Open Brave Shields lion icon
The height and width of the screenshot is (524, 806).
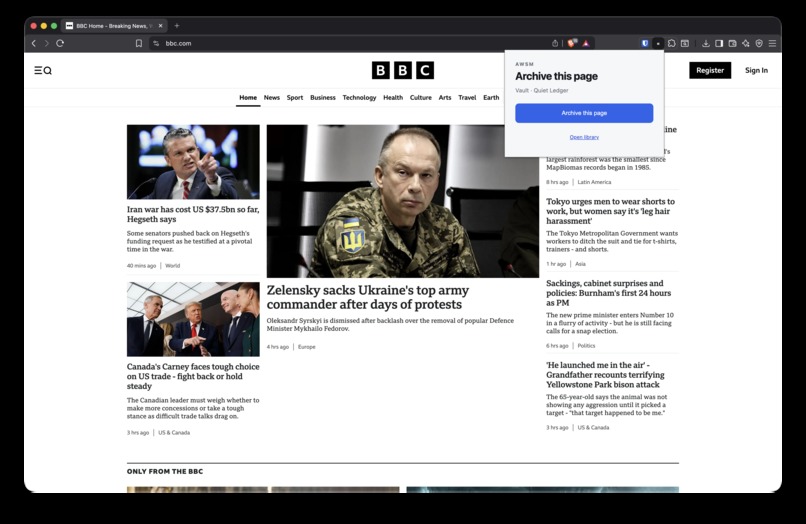click(572, 43)
